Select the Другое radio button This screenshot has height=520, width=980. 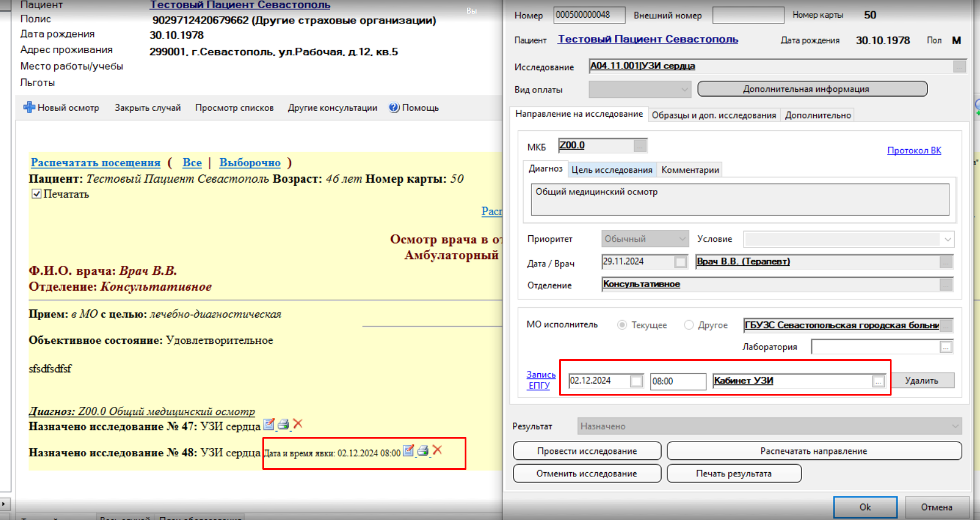pos(689,325)
